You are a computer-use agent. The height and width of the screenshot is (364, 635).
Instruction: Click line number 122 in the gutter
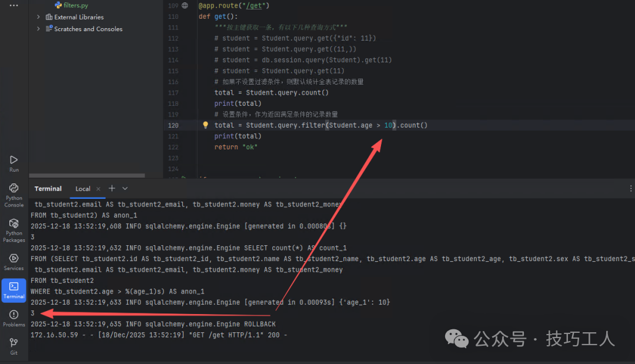pos(173,147)
